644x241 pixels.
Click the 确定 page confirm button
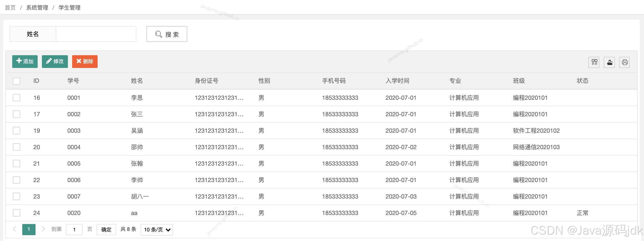point(106,230)
